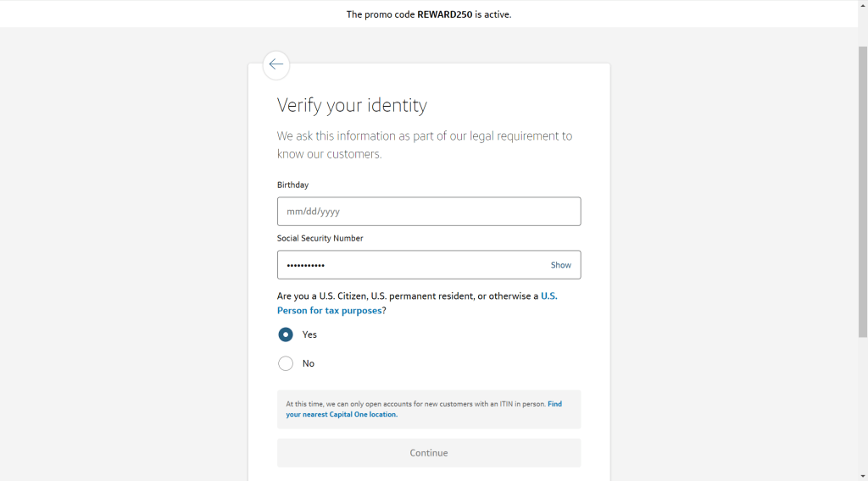Show the masked Social Security Number
The height and width of the screenshot is (481, 868).
point(561,265)
